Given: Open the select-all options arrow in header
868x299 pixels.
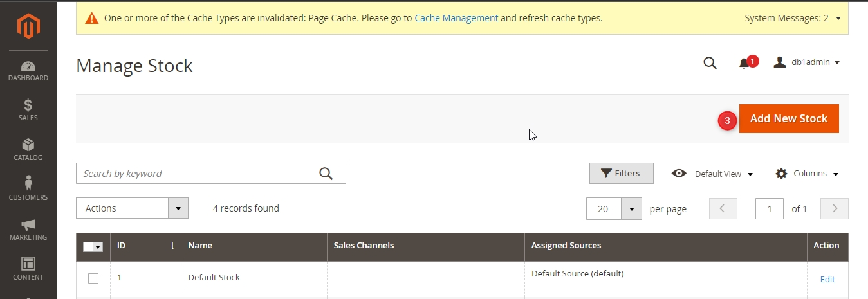Looking at the screenshot, I should [98, 247].
